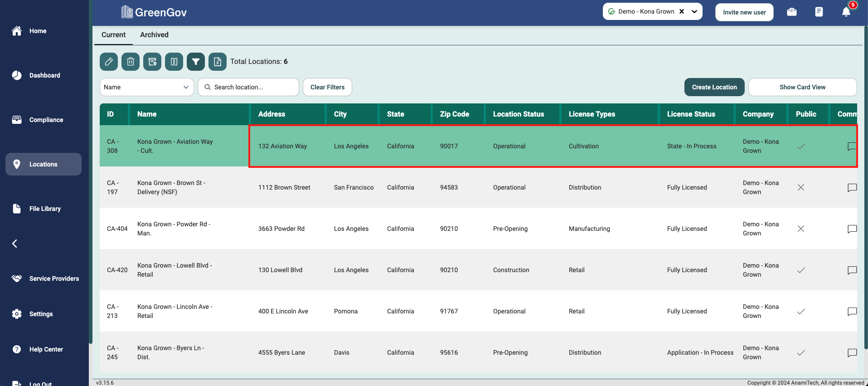Image resolution: width=868 pixels, height=386 pixels.
Task: Switch to the Archived tab
Action: pos(154,35)
